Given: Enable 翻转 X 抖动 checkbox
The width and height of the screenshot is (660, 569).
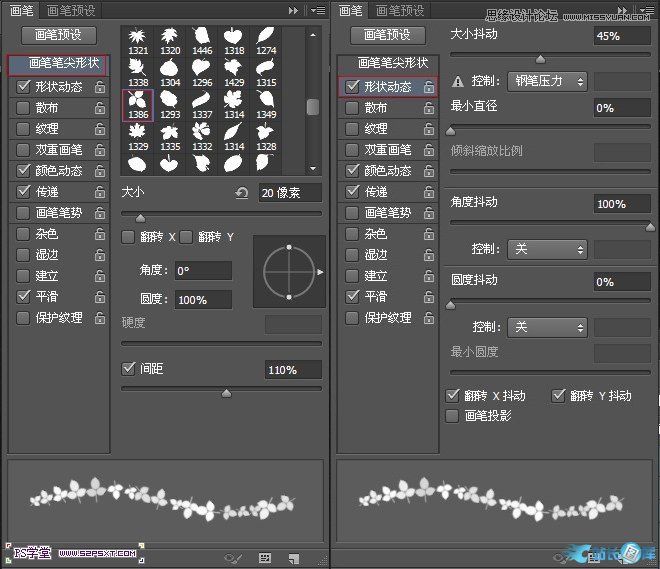Looking at the screenshot, I should click(x=453, y=396).
